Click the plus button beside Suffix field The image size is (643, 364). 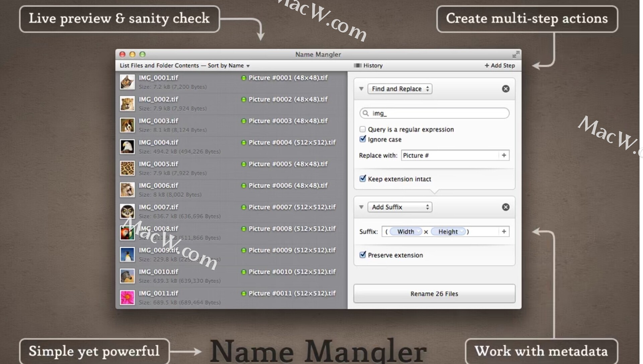504,231
